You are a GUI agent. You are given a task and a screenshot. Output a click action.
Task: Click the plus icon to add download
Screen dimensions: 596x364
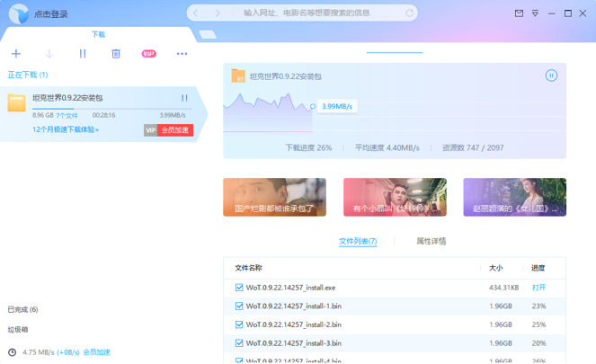(16, 54)
